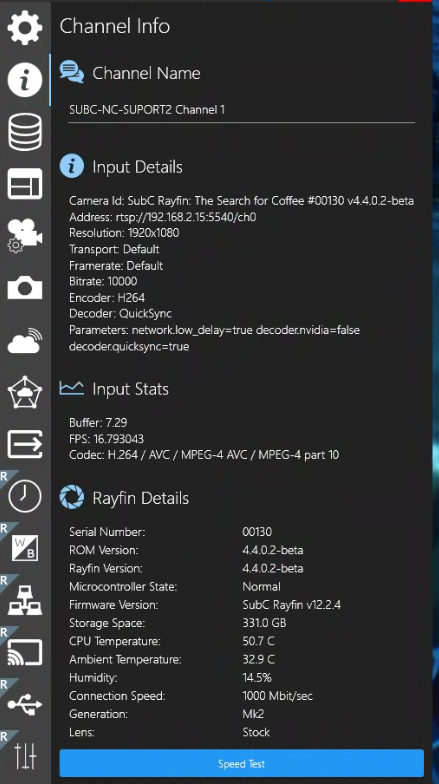Click the Camera Id line in Input Details
439x784 pixels.
click(242, 201)
